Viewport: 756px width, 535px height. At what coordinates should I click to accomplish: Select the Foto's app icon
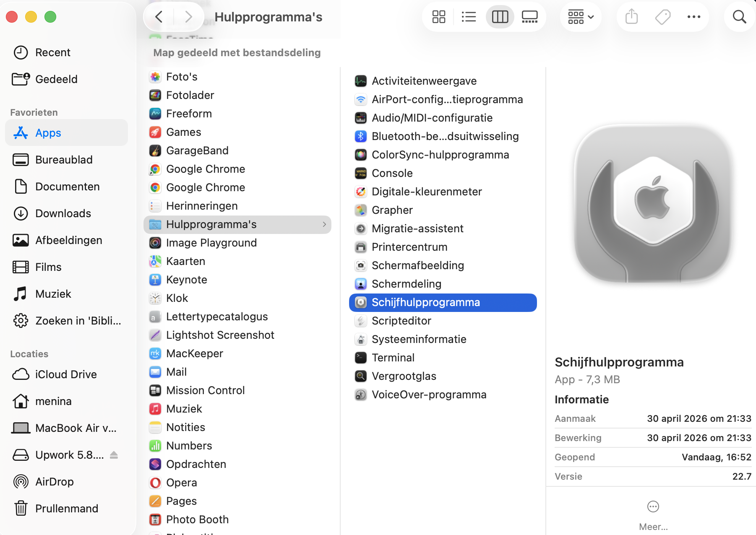tap(155, 77)
